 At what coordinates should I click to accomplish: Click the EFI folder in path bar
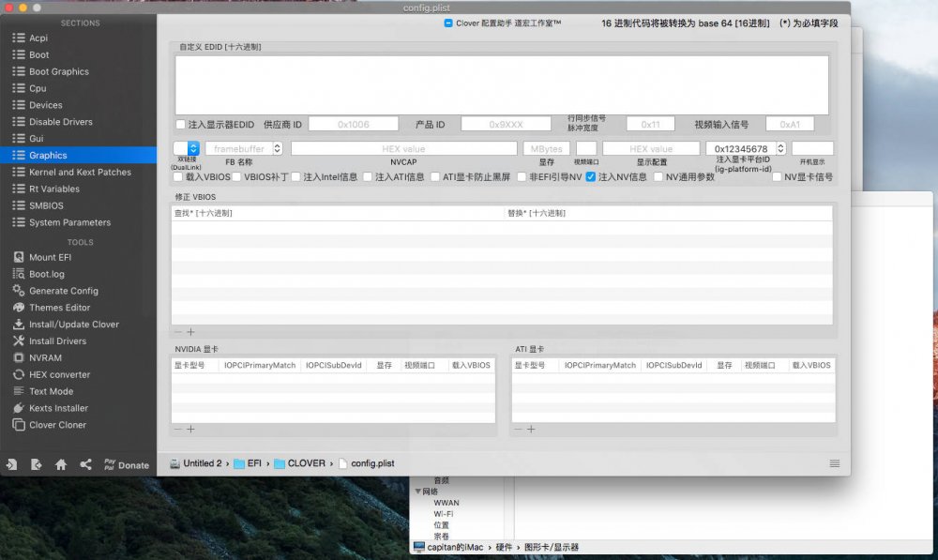pos(248,463)
